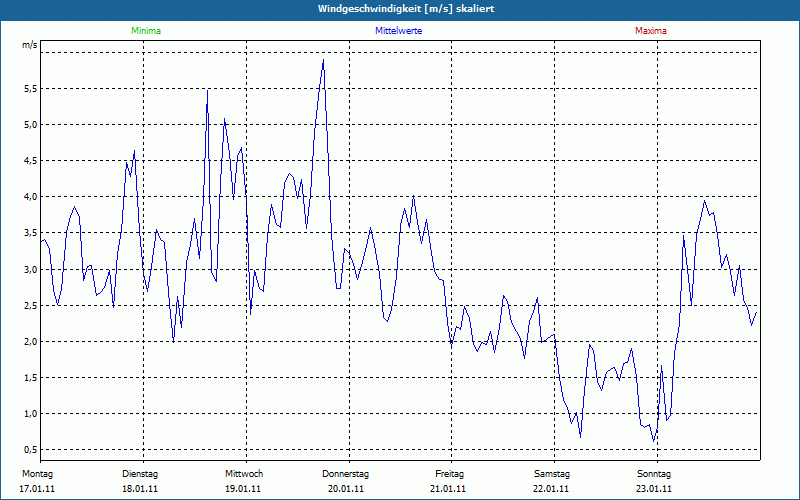
Task: Click the chart title Windgeschwindigkeit [m/s] skaliert
Action: point(406,9)
